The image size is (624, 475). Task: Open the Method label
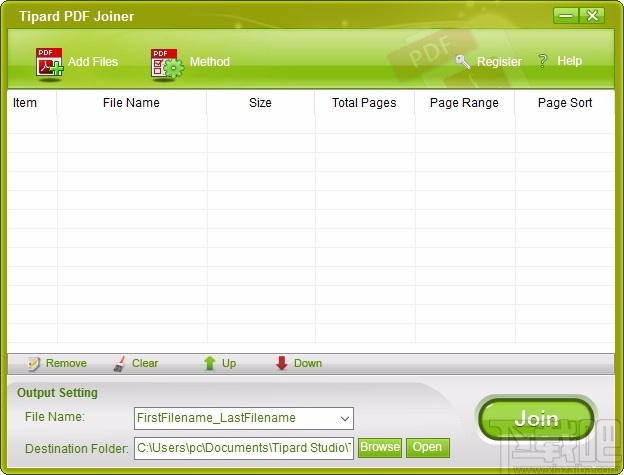click(x=210, y=62)
